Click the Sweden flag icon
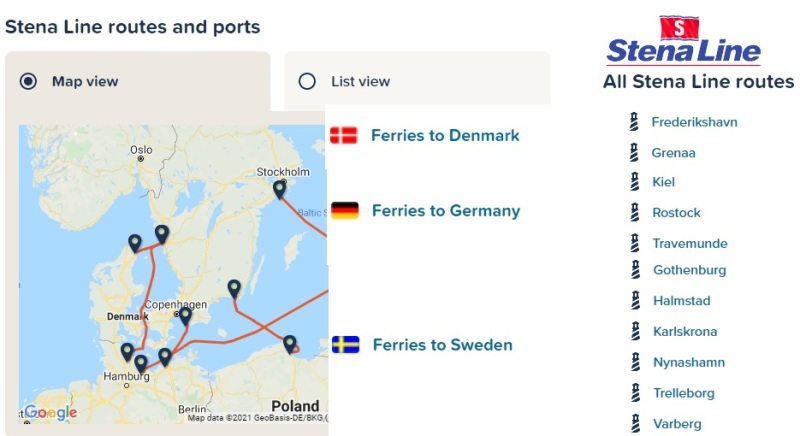The width and height of the screenshot is (800, 436). point(345,345)
